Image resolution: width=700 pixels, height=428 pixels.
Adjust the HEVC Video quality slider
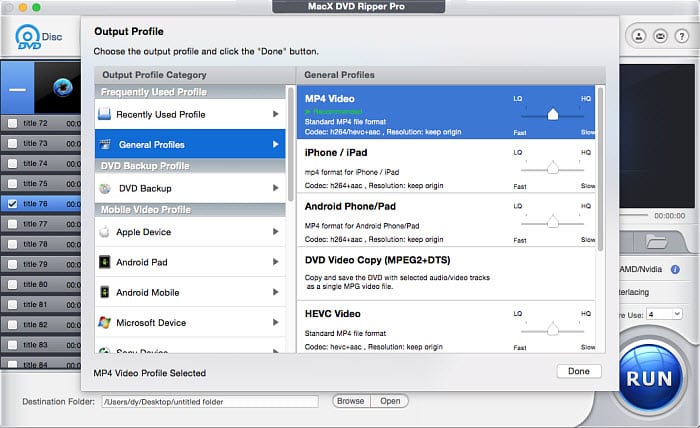pyautogui.click(x=553, y=329)
